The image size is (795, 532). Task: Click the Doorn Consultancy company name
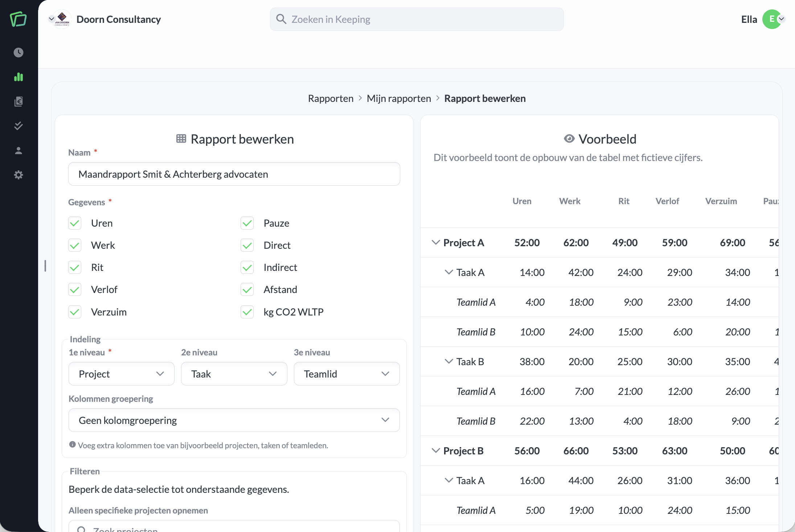coord(119,19)
